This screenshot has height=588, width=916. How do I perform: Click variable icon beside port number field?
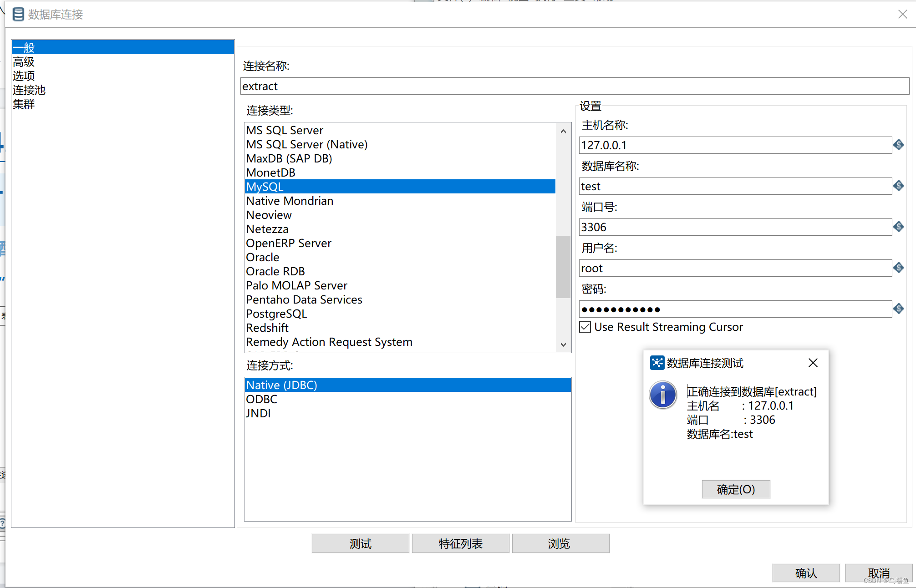[898, 227]
